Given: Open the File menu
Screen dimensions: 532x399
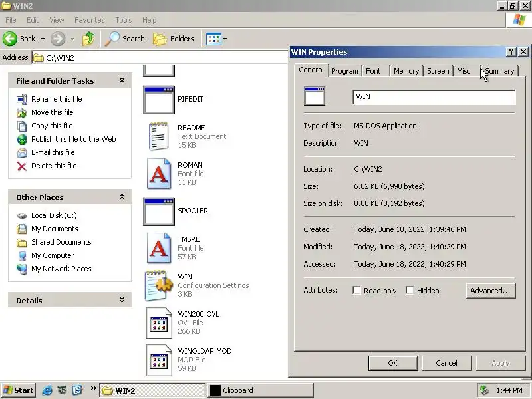Looking at the screenshot, I should pyautogui.click(x=11, y=20).
